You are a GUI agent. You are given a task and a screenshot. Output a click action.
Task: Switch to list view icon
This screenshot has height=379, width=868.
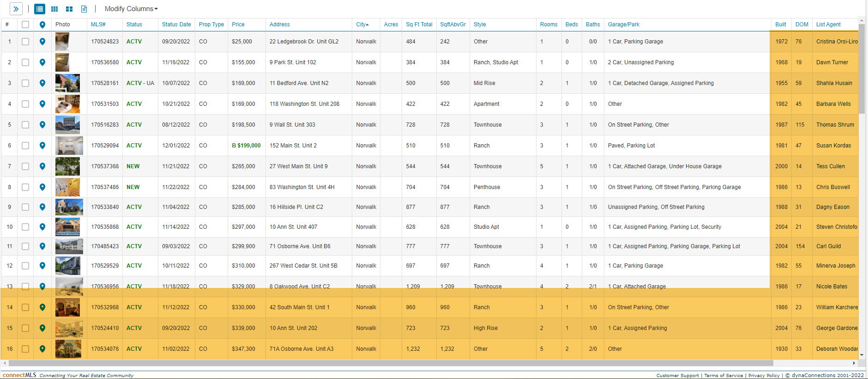tap(40, 9)
